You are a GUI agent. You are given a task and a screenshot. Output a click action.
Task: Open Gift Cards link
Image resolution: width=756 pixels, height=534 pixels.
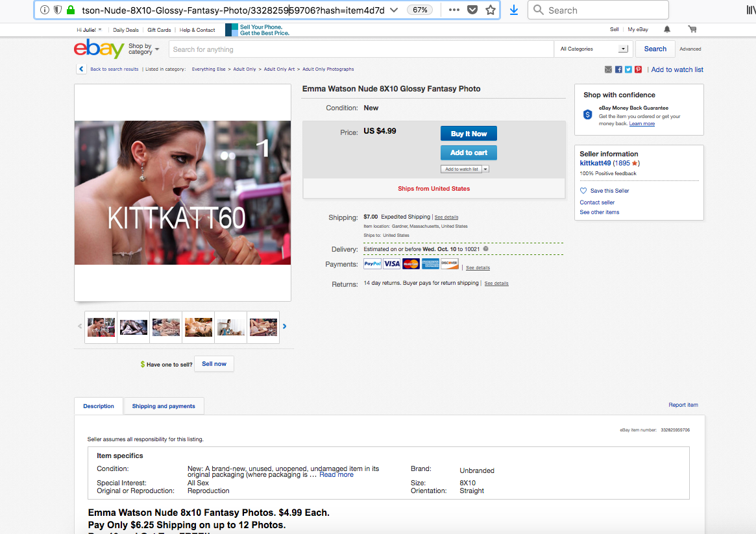(159, 30)
